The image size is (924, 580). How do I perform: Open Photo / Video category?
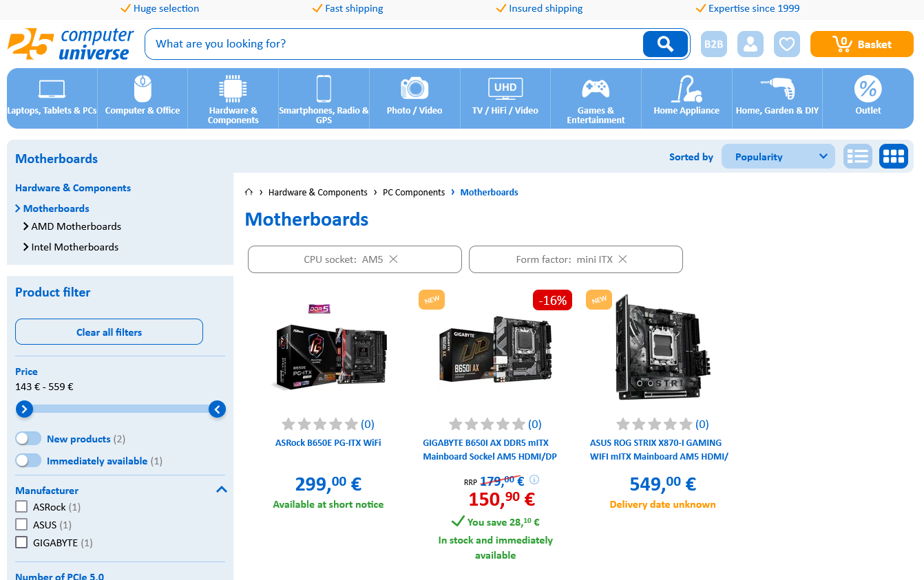coord(414,98)
